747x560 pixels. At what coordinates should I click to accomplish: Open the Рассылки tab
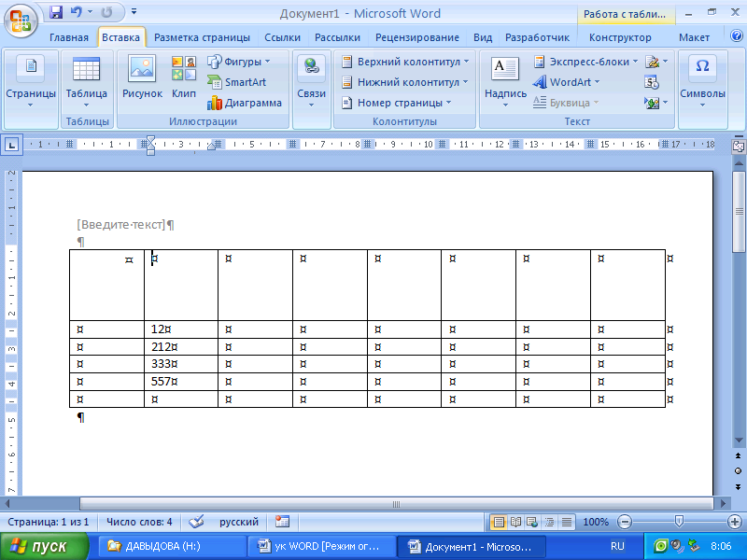[337, 37]
